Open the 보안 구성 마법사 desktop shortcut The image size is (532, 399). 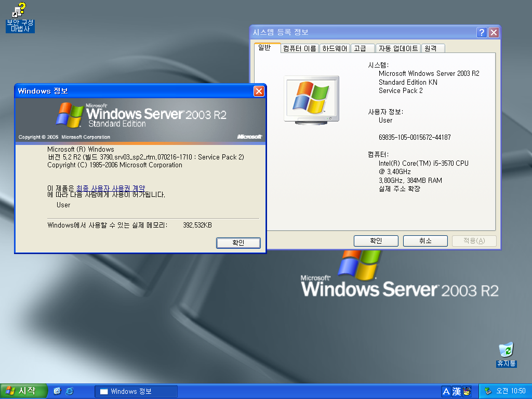click(x=20, y=17)
